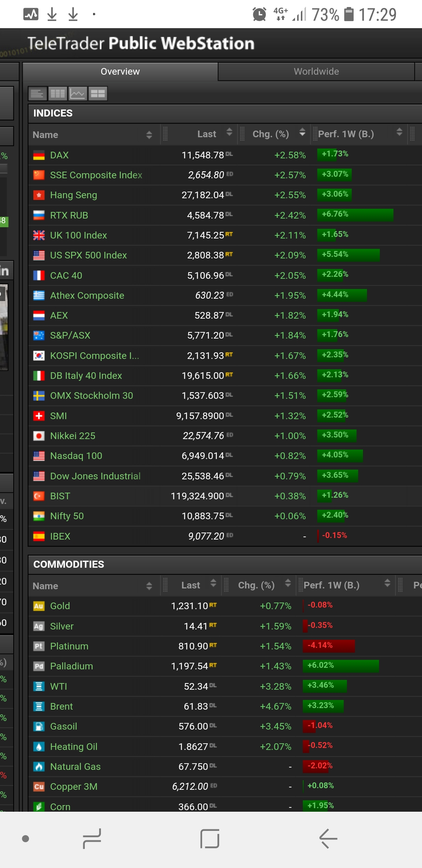Switch to the Worldwide tab
The width and height of the screenshot is (422, 868).
(x=316, y=72)
